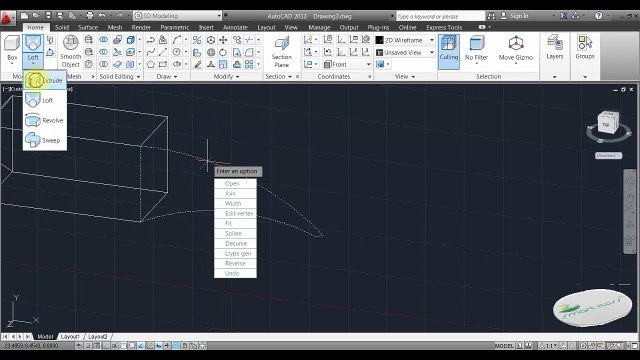The width and height of the screenshot is (640, 360).
Task: Switch to the Mesh ribbon tab
Action: (115, 27)
